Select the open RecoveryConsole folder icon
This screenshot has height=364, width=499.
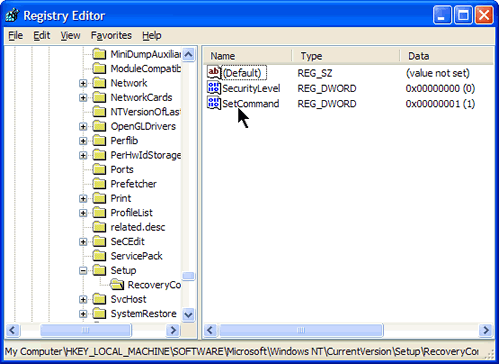coord(117,285)
